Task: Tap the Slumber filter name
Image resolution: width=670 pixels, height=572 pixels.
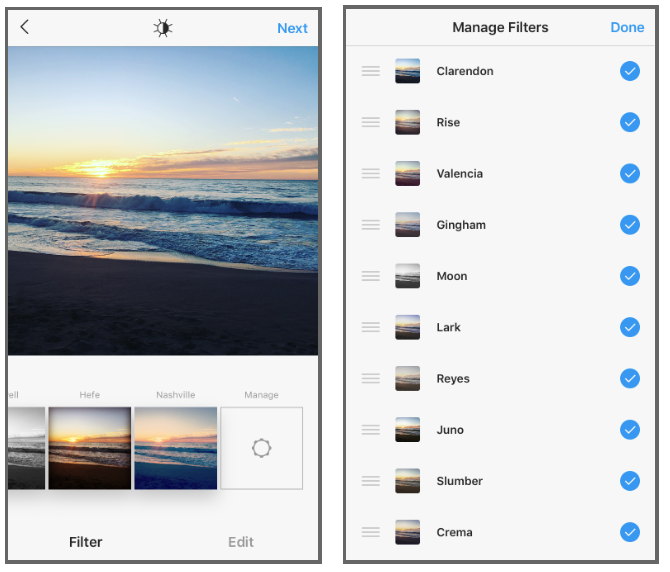Action: coord(459,481)
